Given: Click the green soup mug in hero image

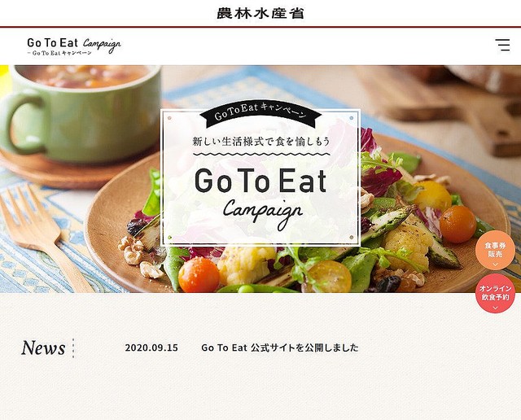Looking at the screenshot, I should [80, 113].
